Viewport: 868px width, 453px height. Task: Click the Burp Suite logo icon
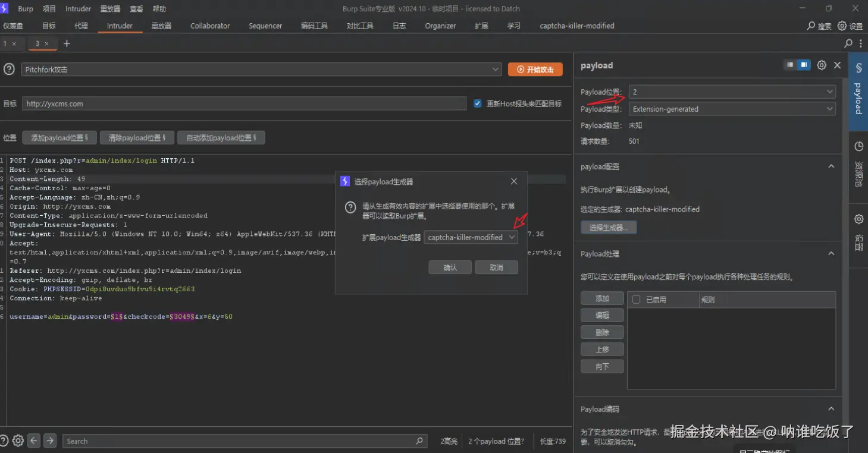(x=5, y=8)
